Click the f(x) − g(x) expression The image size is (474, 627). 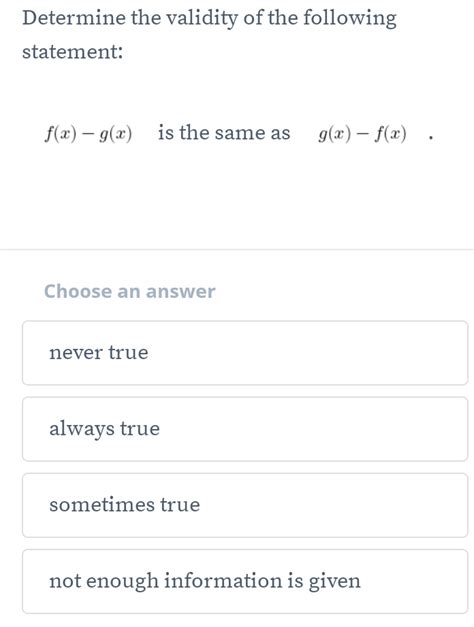pos(88,134)
